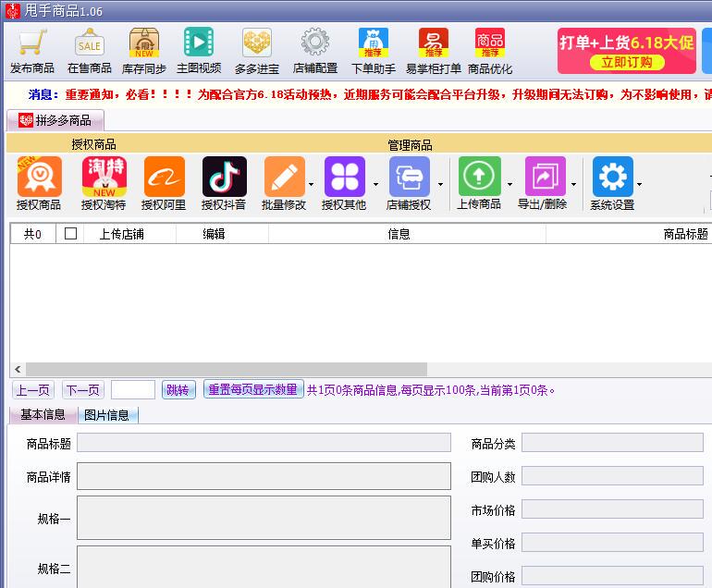
Task: Go to next page with 下一页
Action: click(x=83, y=390)
